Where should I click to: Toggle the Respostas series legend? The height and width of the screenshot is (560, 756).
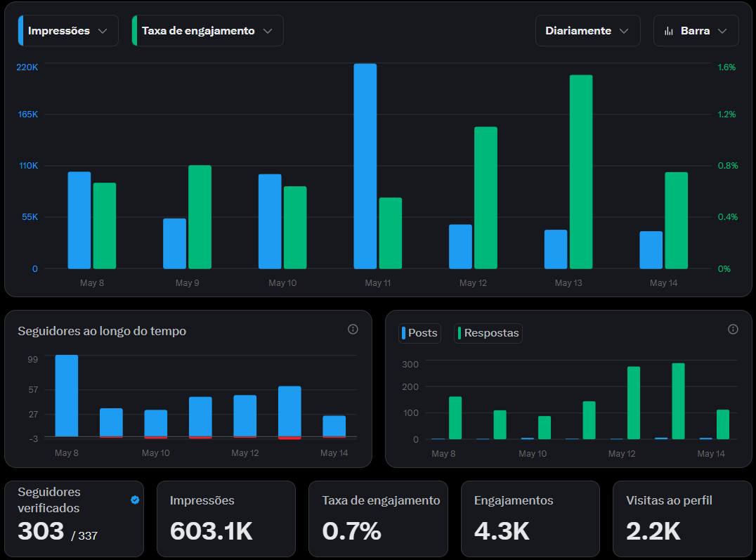488,333
